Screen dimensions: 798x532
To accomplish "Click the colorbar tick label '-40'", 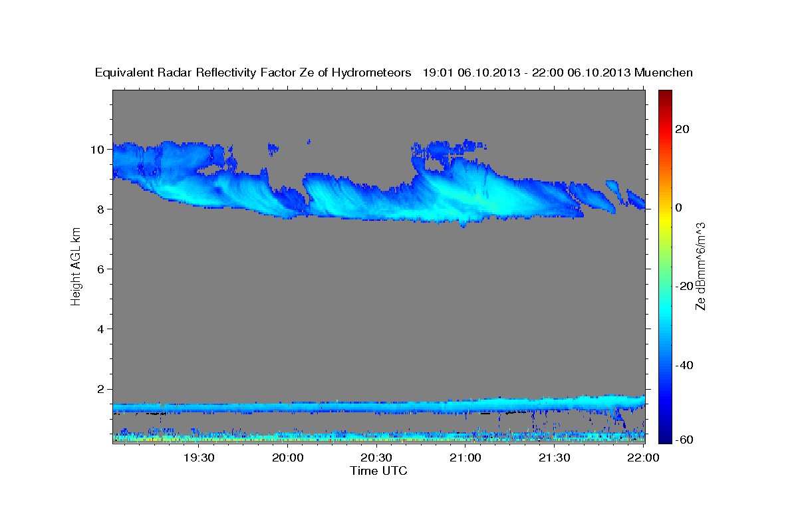I will 685,365.
